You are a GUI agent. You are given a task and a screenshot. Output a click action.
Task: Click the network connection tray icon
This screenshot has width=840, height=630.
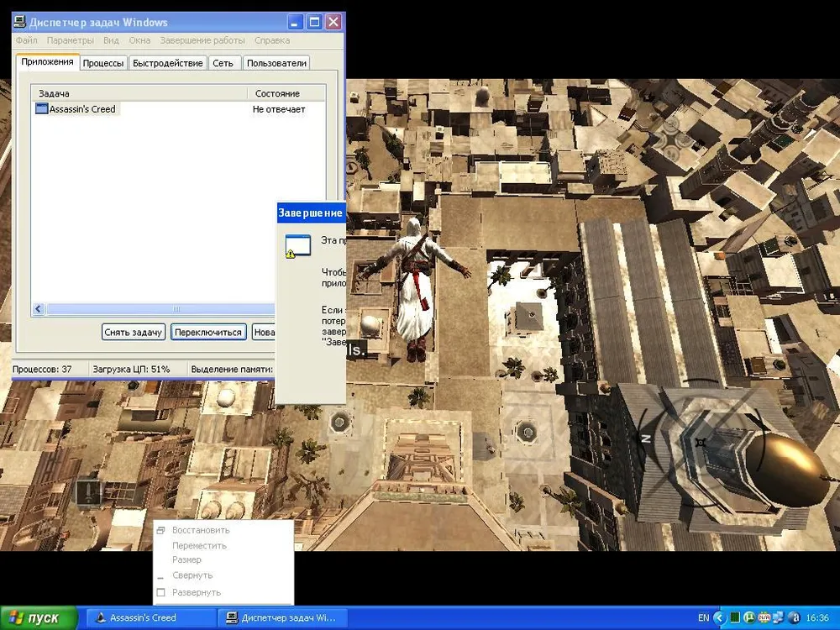click(x=778, y=618)
